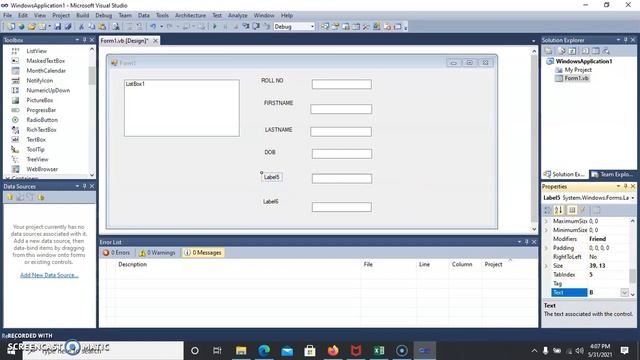Click the Undo arrow in the toolbar

153,27
